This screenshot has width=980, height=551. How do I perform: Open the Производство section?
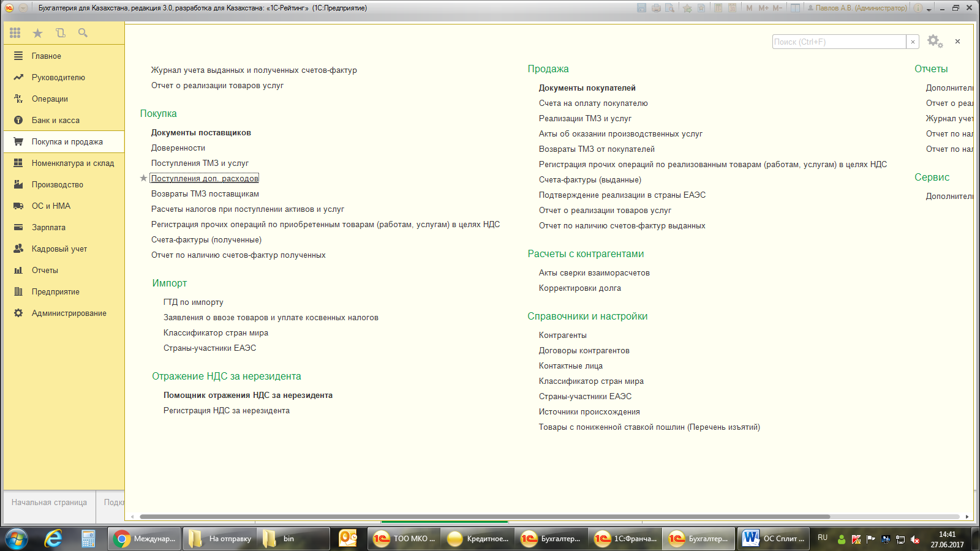click(64, 184)
